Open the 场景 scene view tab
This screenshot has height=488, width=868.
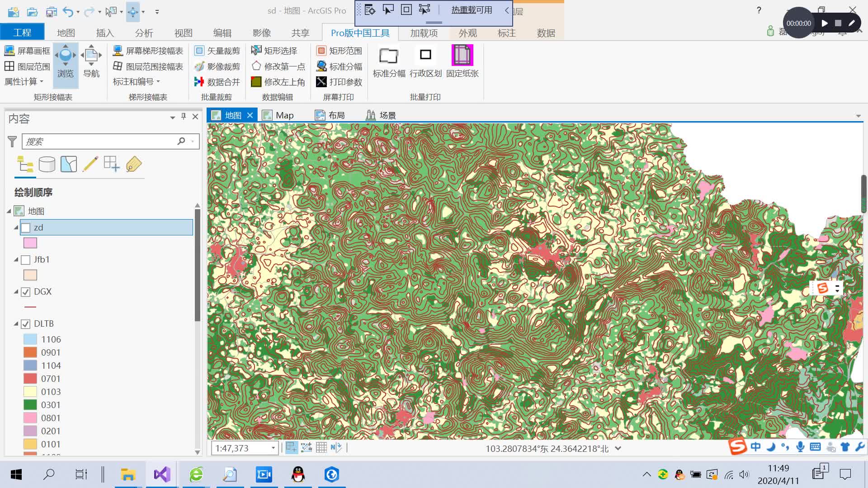(381, 115)
